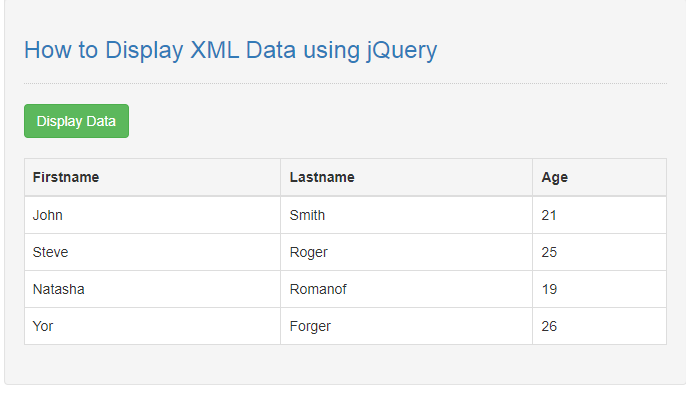Image resolution: width=686 pixels, height=416 pixels.
Task: Select the Romanof last name cell
Action: pos(318,289)
